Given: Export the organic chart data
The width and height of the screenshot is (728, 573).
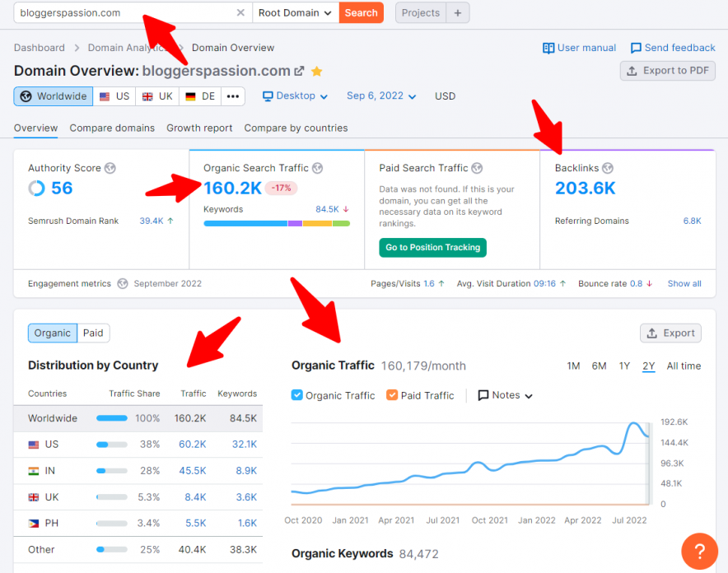Looking at the screenshot, I should pos(670,333).
